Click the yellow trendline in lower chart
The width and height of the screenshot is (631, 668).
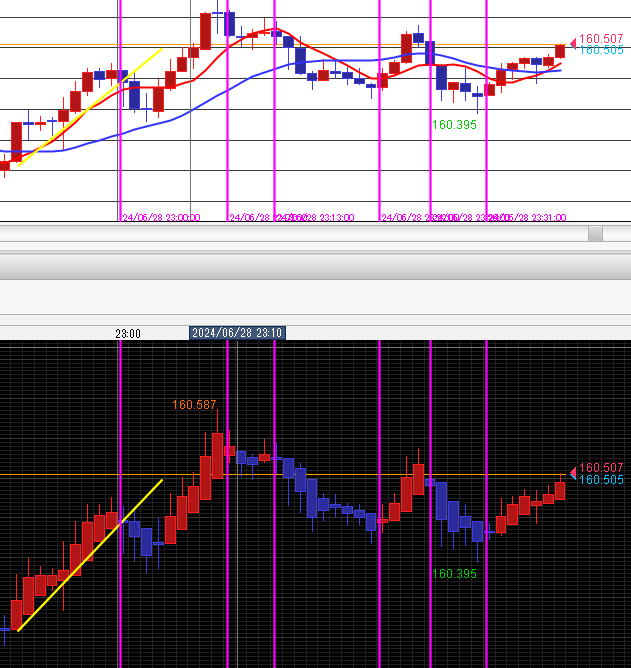click(x=90, y=556)
